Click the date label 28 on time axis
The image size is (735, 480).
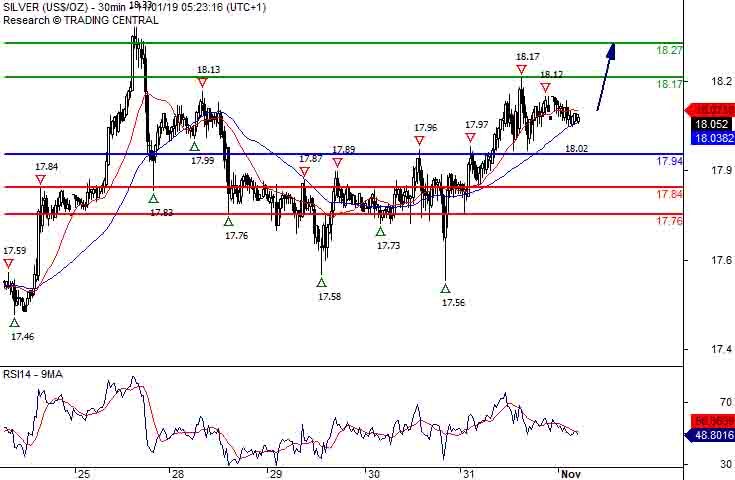(x=178, y=474)
